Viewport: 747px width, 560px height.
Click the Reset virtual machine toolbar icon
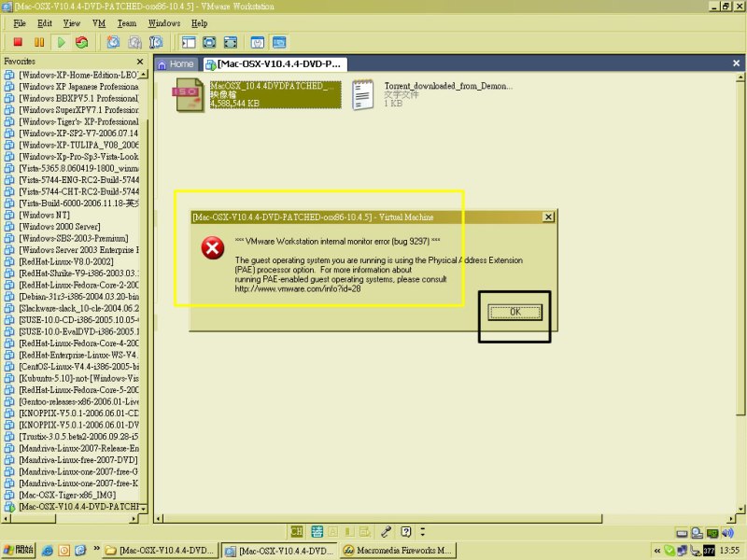pos(82,42)
